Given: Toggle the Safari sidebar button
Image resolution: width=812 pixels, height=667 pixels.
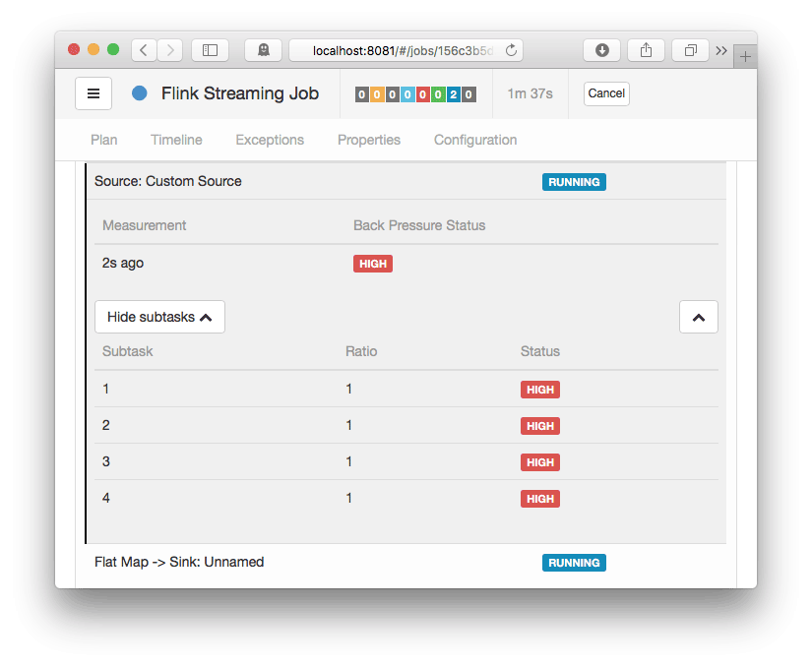Looking at the screenshot, I should (210, 50).
